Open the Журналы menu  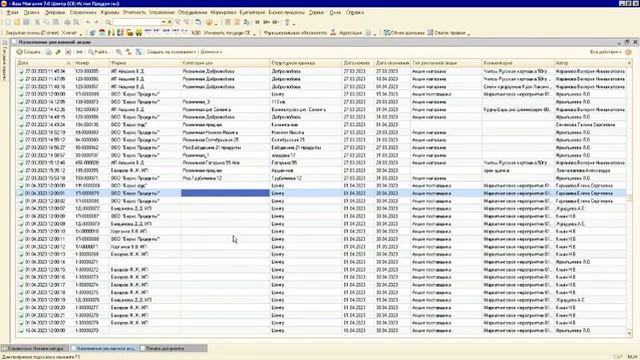tap(109, 13)
